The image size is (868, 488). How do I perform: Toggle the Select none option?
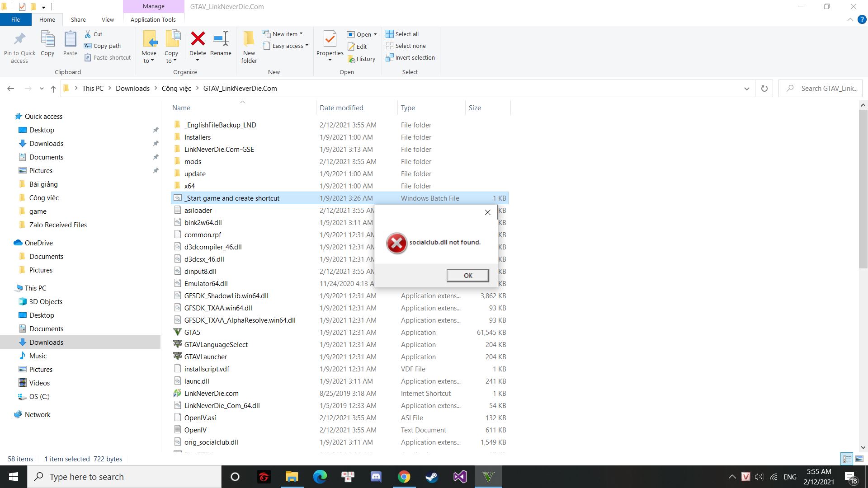(410, 45)
